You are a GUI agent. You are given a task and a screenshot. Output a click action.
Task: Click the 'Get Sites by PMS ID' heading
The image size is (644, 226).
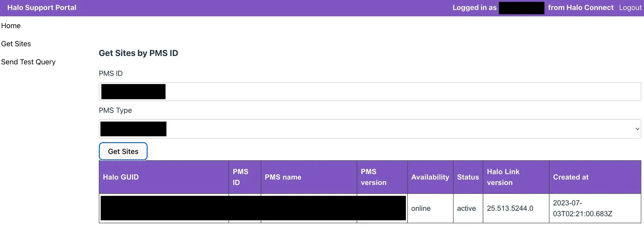point(138,53)
